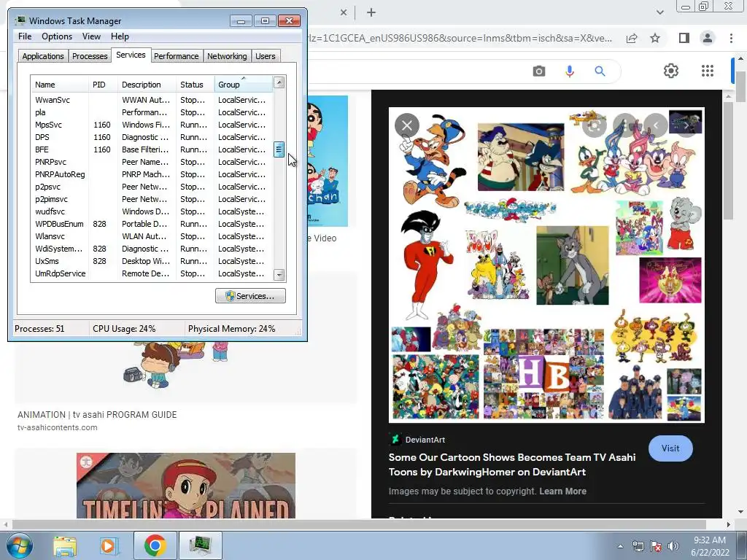Viewport: 747px width, 560px height.
Task: Select the wudfsvc service row
Action: 152,211
